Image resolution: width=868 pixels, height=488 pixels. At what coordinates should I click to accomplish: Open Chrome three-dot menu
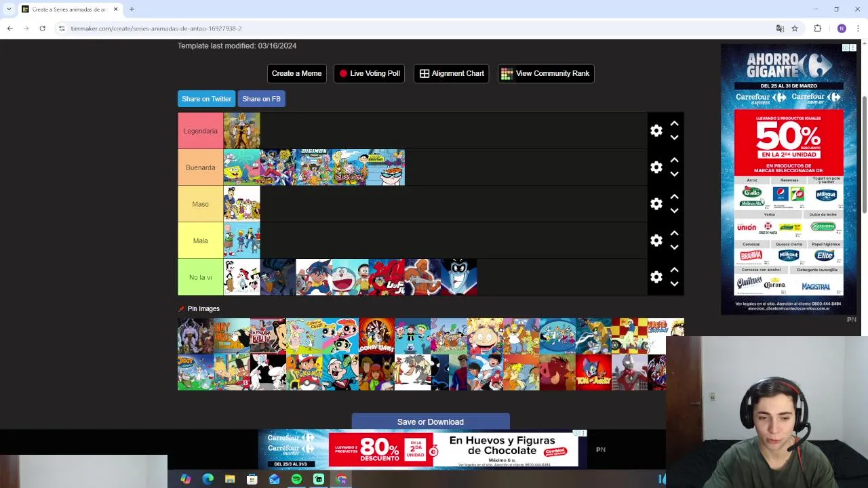click(x=858, y=28)
